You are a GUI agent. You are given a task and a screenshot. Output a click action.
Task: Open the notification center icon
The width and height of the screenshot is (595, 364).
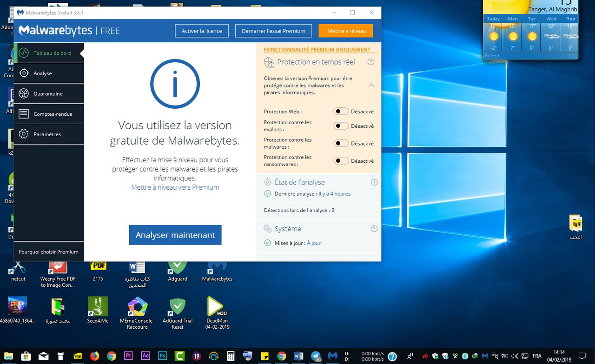coord(582,356)
